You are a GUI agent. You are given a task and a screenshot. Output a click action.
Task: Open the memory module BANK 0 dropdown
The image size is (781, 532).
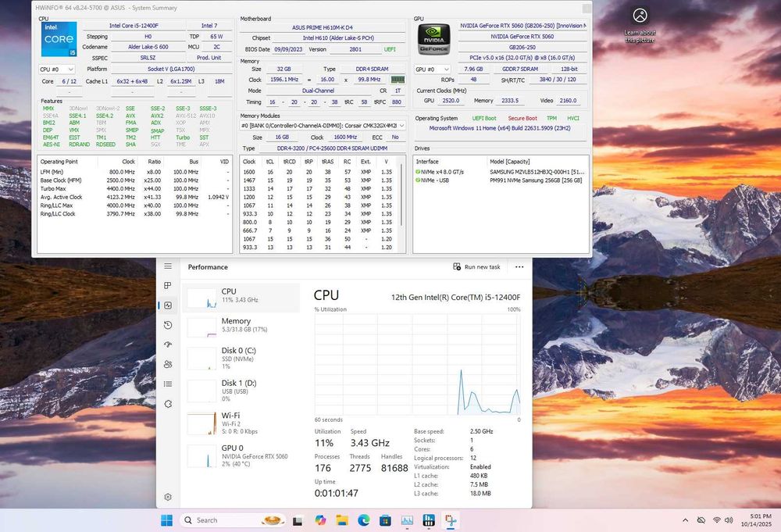pyautogui.click(x=323, y=126)
